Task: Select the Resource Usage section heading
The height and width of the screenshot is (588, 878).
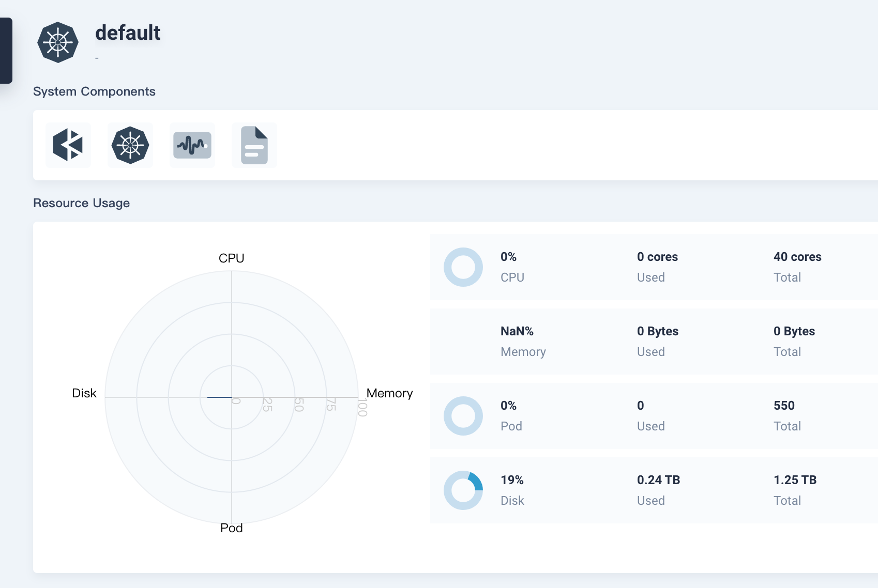Action: coord(81,203)
